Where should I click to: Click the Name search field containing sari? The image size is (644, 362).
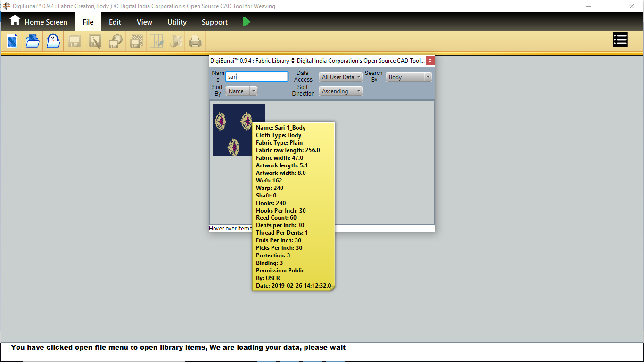point(256,76)
